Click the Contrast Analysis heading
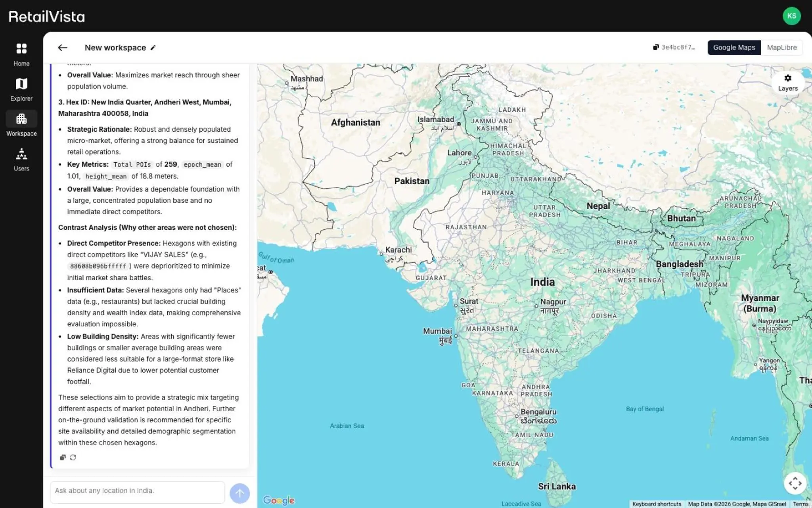This screenshot has height=508, width=812. 147,227
